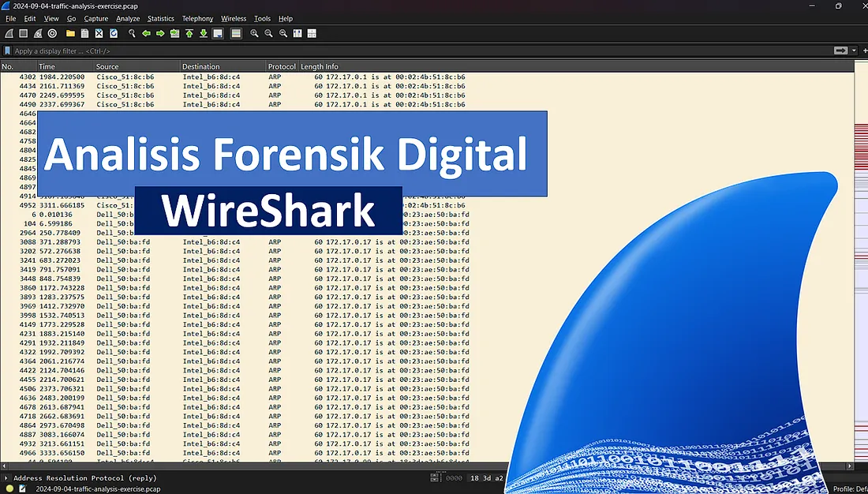This screenshot has width=868, height=494.
Task: Select packet 3860 at time 1172.743228
Action: tap(427, 288)
